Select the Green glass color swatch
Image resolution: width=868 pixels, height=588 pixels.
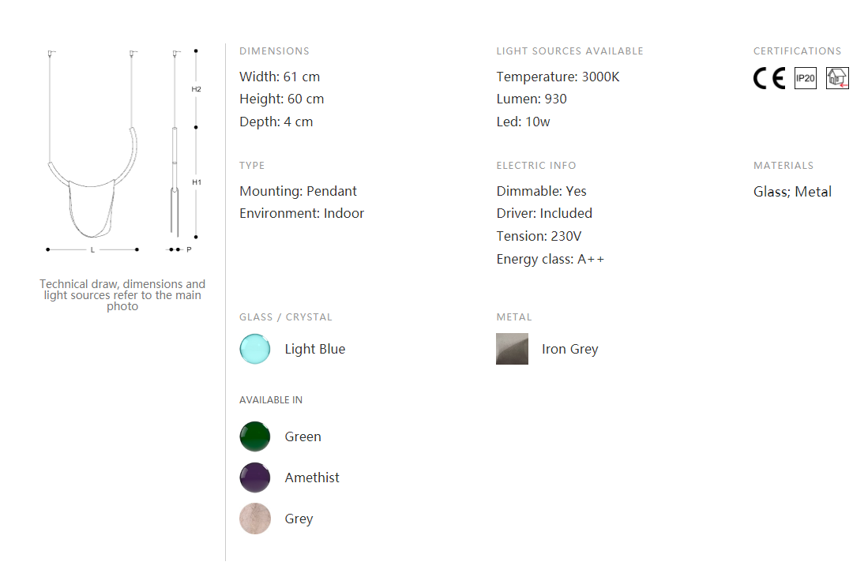click(254, 436)
